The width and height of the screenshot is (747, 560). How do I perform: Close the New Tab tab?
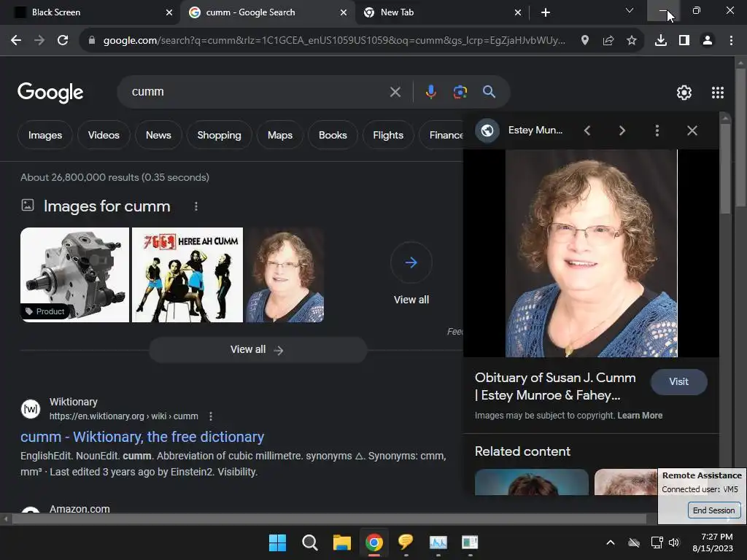point(518,12)
